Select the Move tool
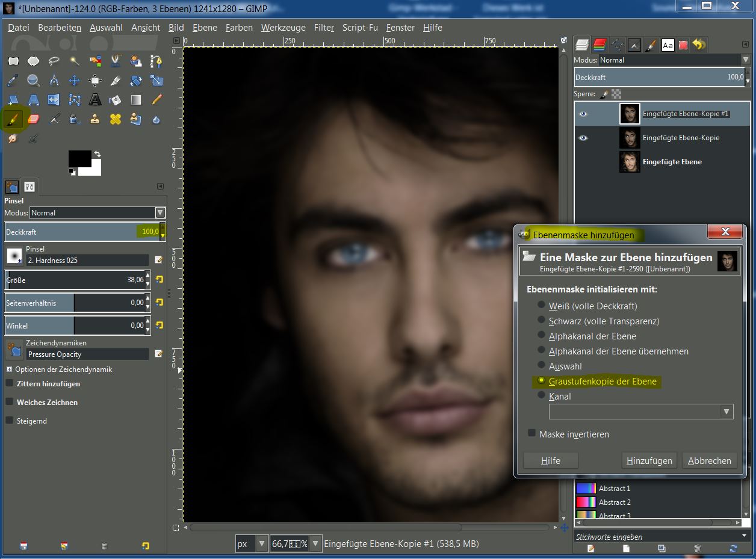The width and height of the screenshot is (756, 559). click(x=75, y=81)
